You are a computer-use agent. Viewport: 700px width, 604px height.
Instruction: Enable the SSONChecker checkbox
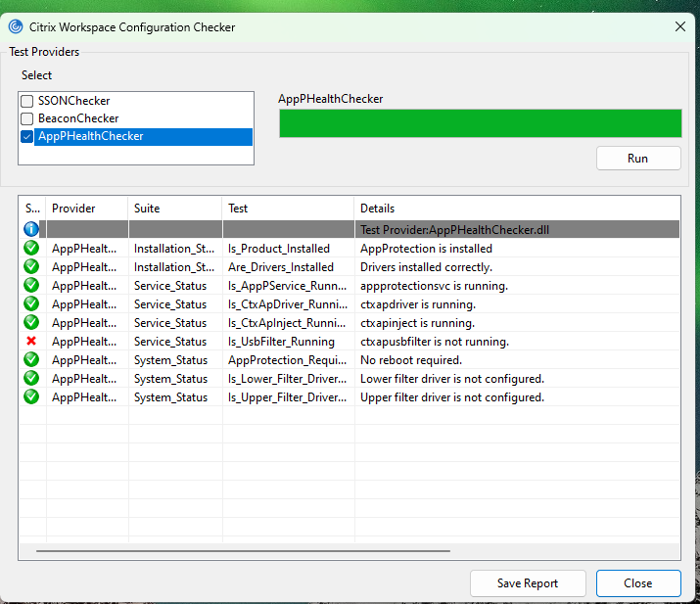pos(27,101)
